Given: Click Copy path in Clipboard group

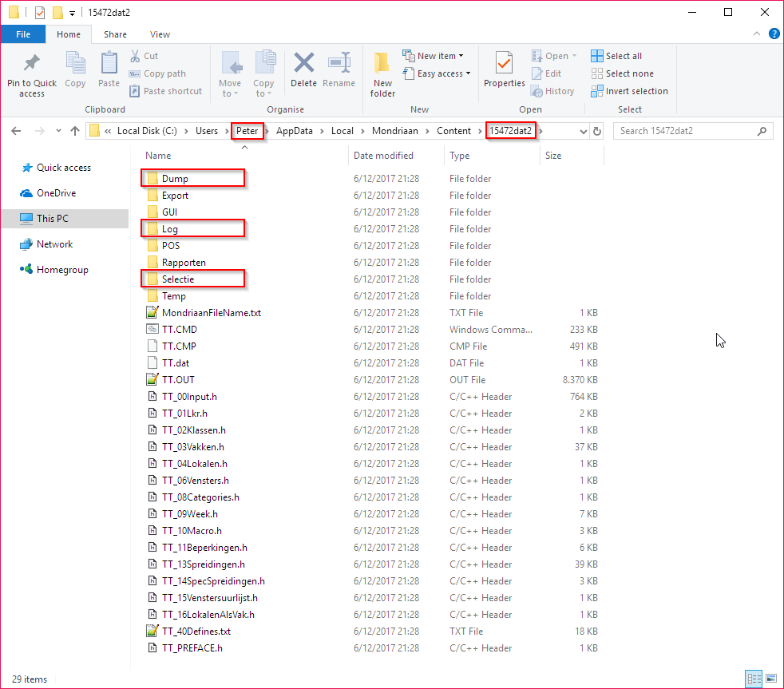Looking at the screenshot, I should (157, 73).
